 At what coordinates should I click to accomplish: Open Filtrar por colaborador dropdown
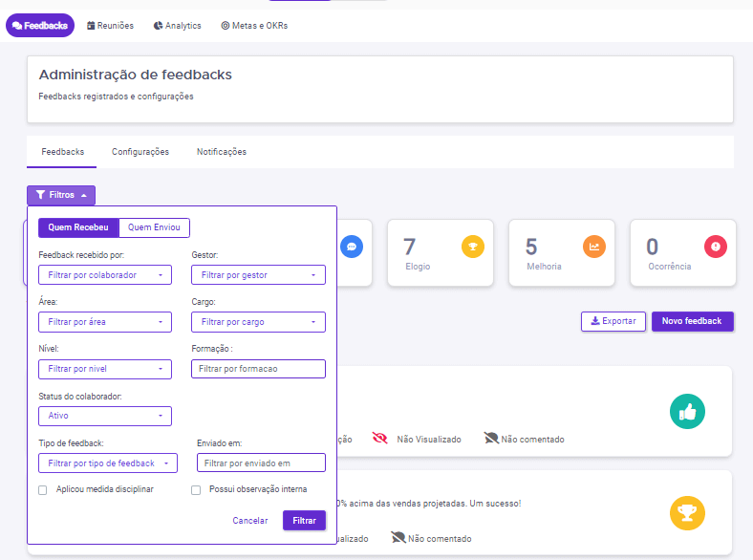[x=105, y=275]
